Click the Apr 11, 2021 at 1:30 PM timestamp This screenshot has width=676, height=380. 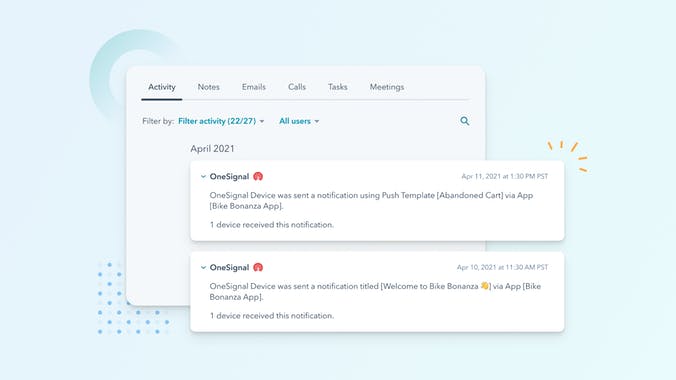coord(504,176)
